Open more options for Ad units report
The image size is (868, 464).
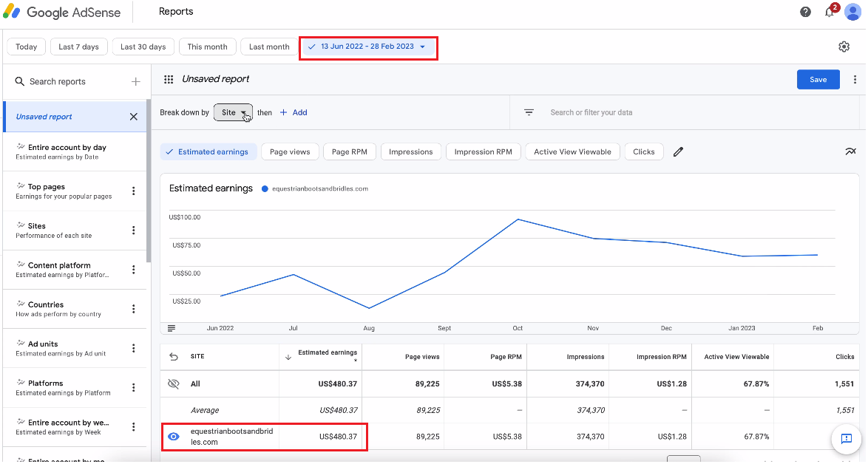click(x=133, y=349)
